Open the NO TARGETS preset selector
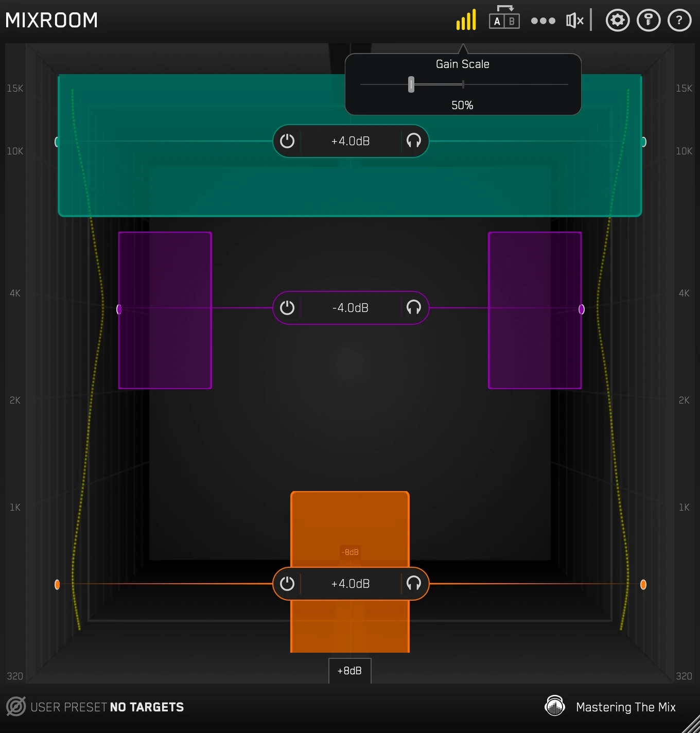 coord(147,707)
